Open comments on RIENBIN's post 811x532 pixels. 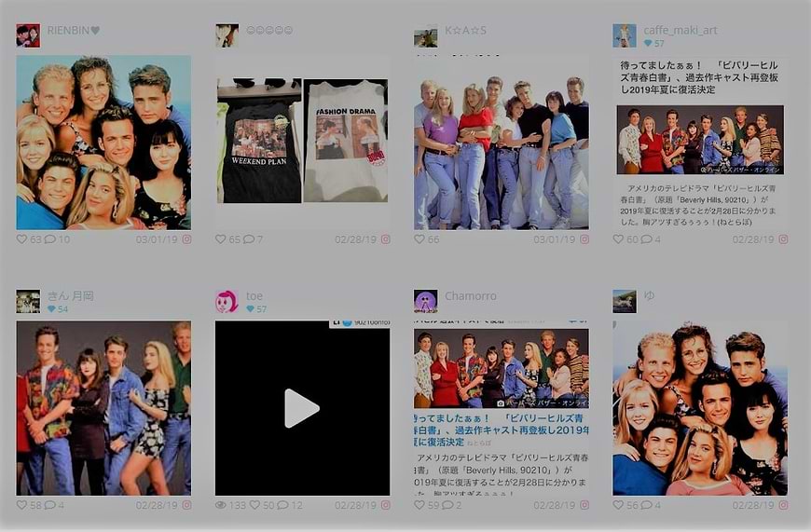[50, 239]
